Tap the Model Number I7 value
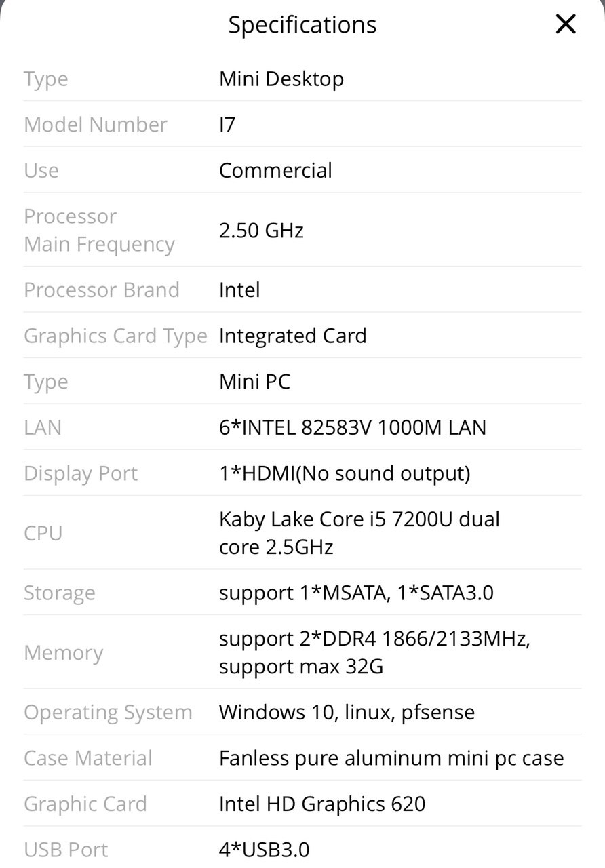This screenshot has width=605, height=868. point(227,125)
